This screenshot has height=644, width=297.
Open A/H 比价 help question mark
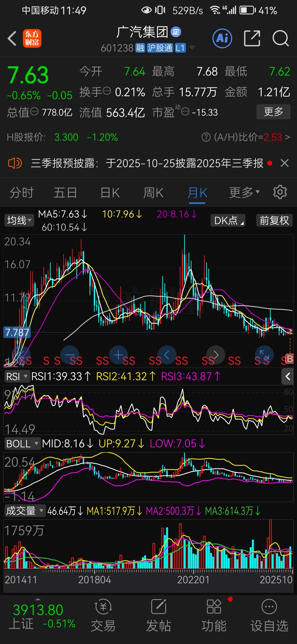[x=206, y=137]
